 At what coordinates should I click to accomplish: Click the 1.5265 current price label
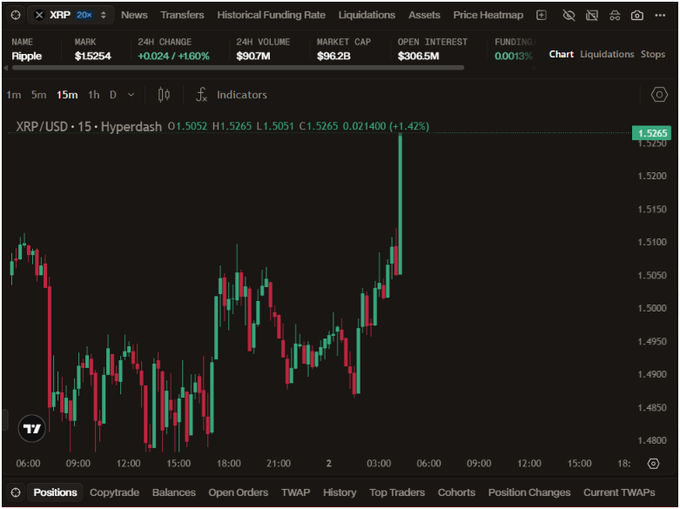tap(652, 133)
